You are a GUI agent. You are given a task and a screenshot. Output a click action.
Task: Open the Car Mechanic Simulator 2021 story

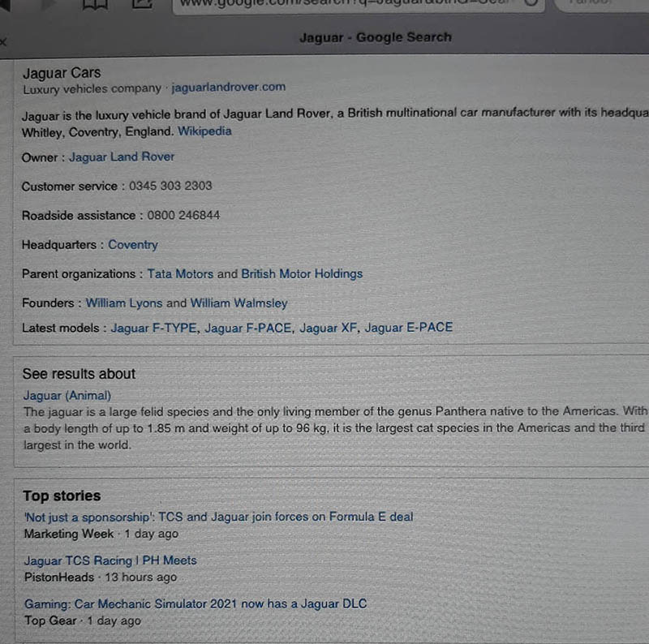pyautogui.click(x=196, y=604)
